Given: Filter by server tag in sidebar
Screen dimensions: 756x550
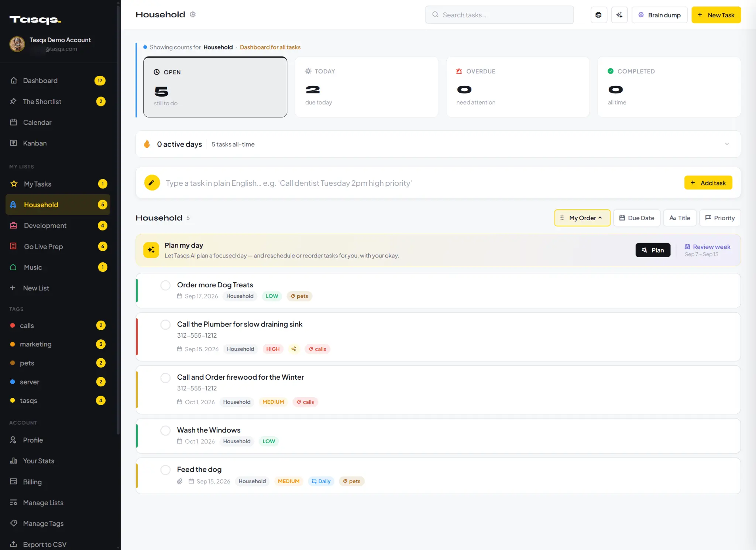Looking at the screenshot, I should point(58,382).
